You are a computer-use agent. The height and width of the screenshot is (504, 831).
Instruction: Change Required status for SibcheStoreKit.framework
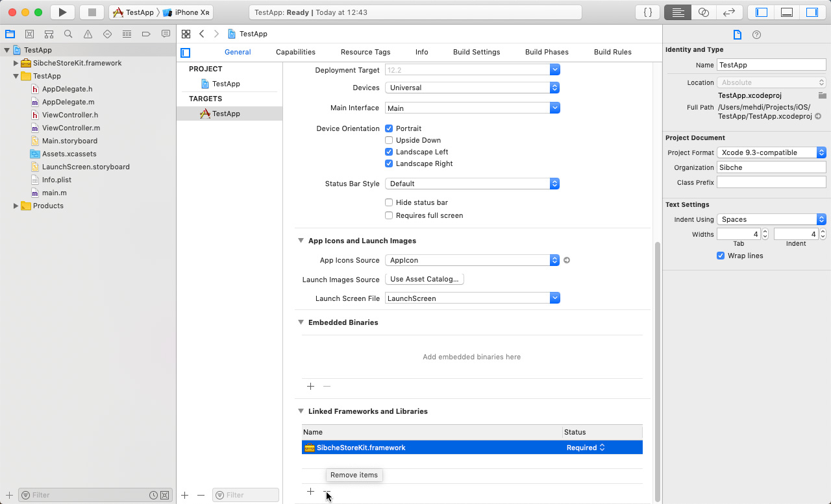click(x=585, y=448)
